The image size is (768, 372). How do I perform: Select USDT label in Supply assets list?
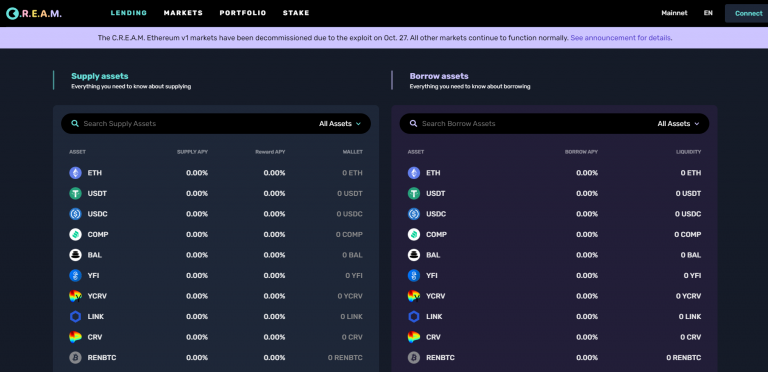coord(97,193)
